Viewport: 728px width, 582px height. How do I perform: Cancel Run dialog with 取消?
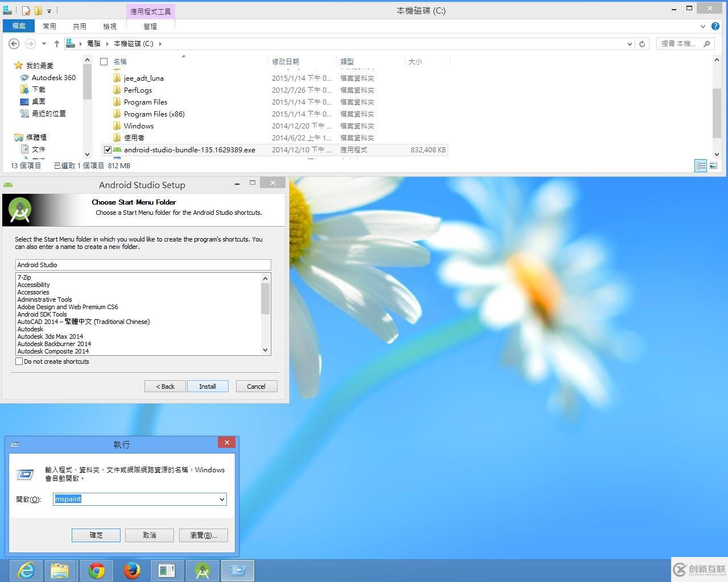pos(150,535)
